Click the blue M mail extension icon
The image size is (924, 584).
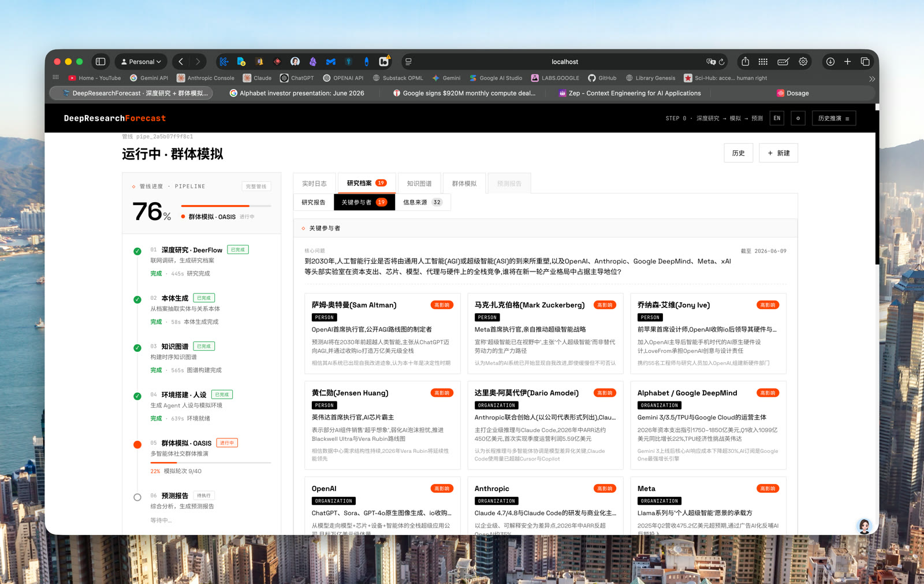[330, 62]
